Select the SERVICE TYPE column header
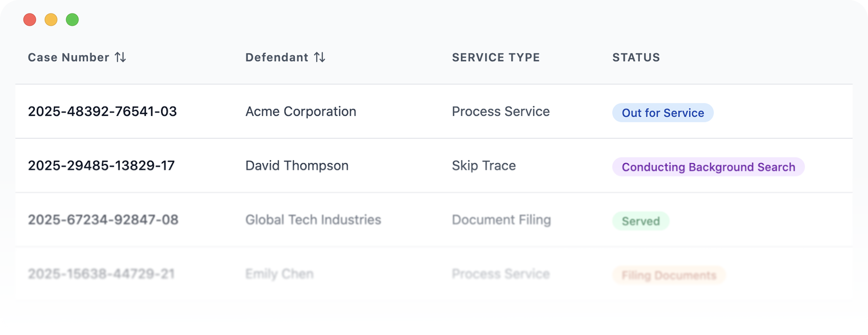The image size is (868, 335). click(x=496, y=57)
